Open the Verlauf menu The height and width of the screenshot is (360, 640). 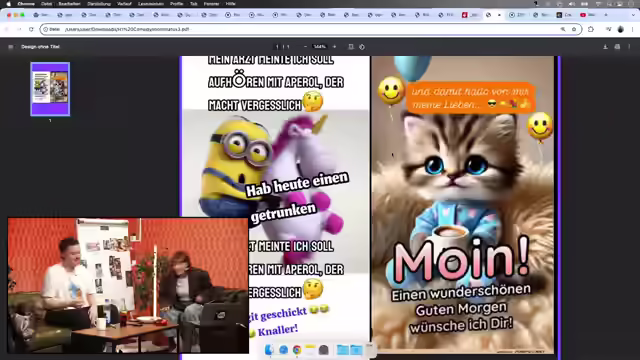pyautogui.click(x=124, y=4)
